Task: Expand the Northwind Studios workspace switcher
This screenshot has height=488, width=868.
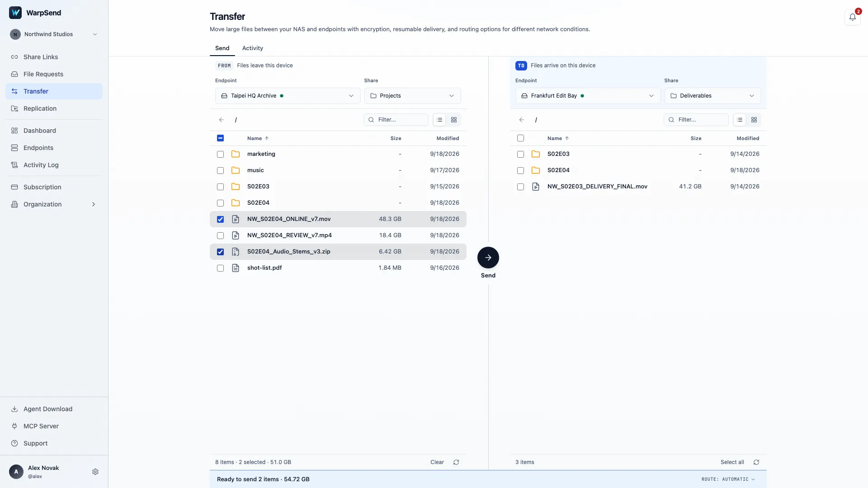Action: (x=54, y=34)
